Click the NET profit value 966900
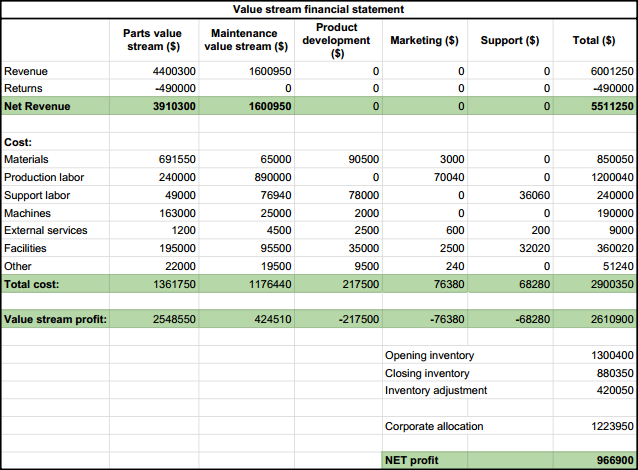This screenshot has width=638, height=470. pyautogui.click(x=611, y=461)
